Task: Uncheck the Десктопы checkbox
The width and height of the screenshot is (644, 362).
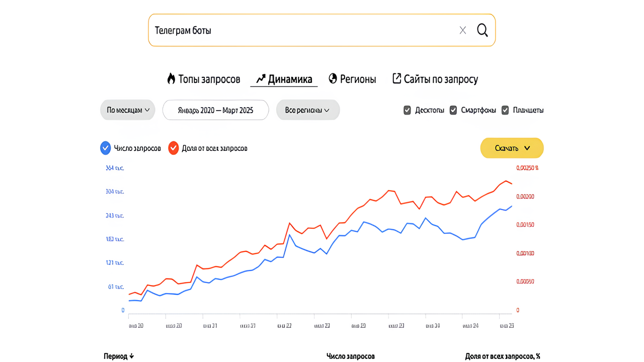Action: click(x=407, y=110)
